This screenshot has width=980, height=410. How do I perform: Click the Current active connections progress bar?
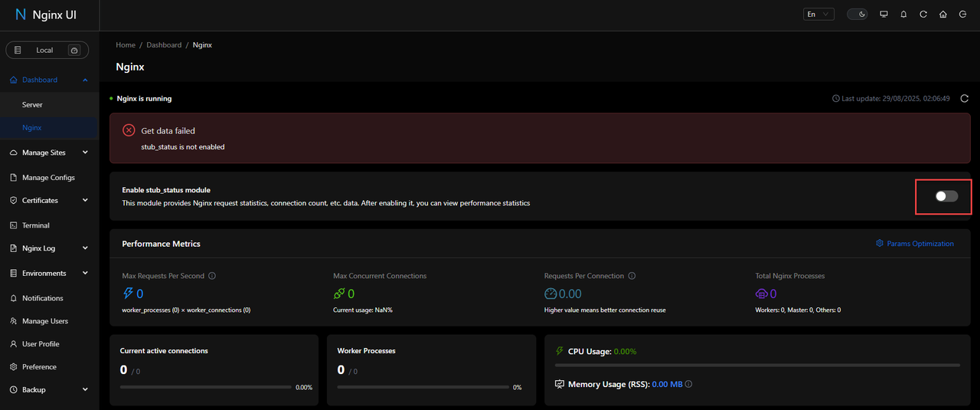tap(205, 387)
